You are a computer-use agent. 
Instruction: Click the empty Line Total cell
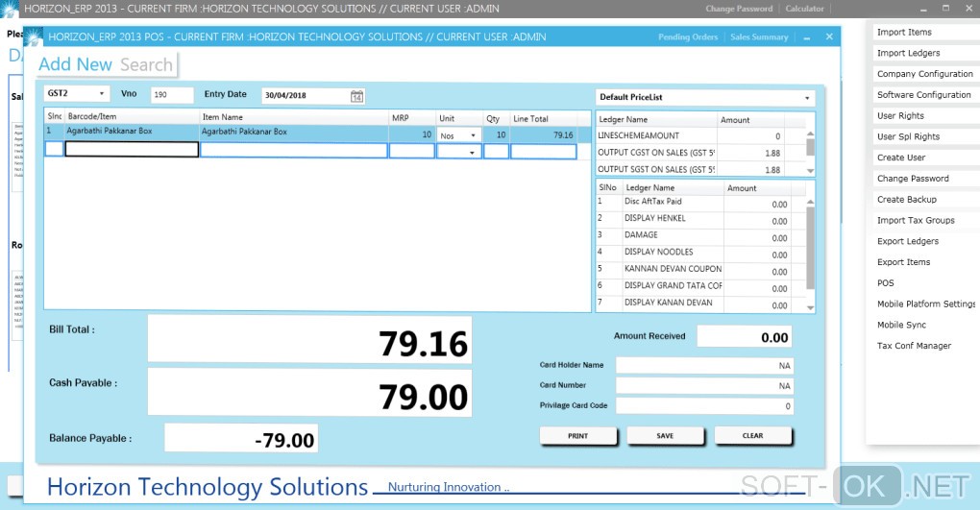point(543,151)
